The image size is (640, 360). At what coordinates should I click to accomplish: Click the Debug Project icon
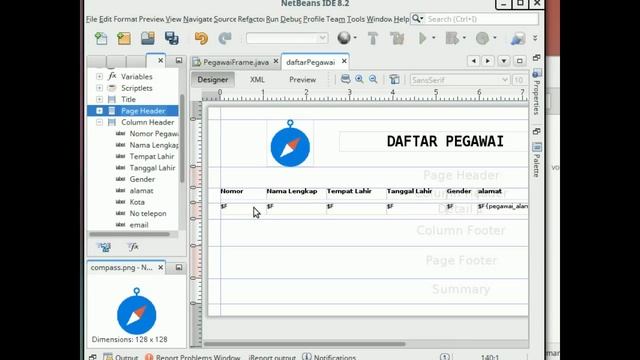pos(452,38)
